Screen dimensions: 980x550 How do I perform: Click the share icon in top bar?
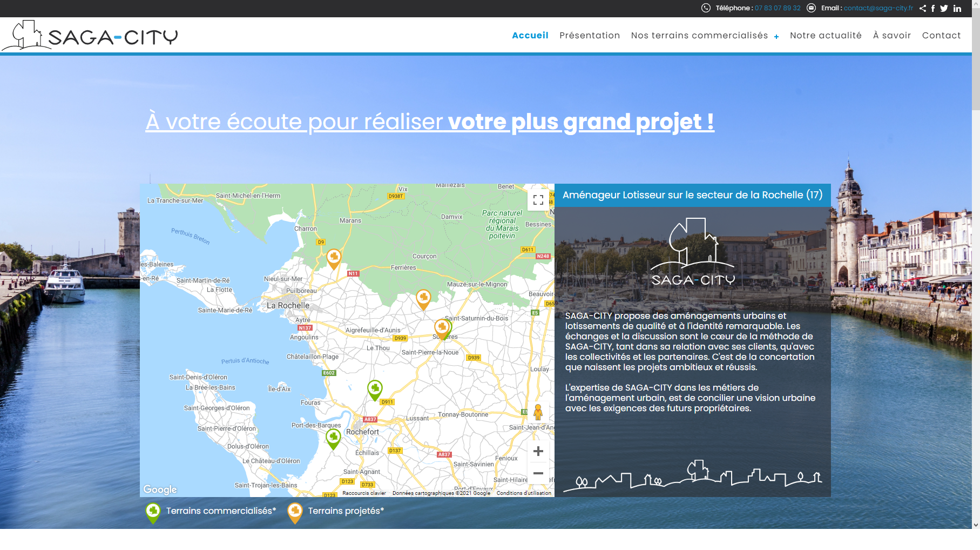click(x=922, y=8)
